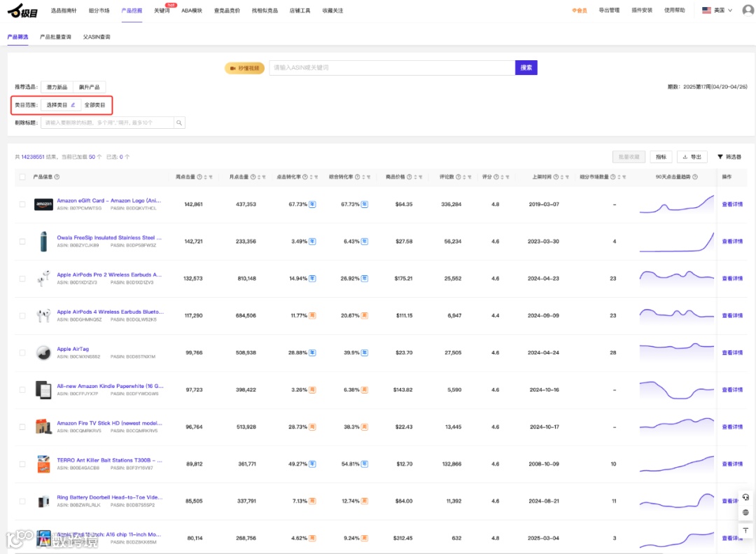Open 会员 membership link

(580, 11)
